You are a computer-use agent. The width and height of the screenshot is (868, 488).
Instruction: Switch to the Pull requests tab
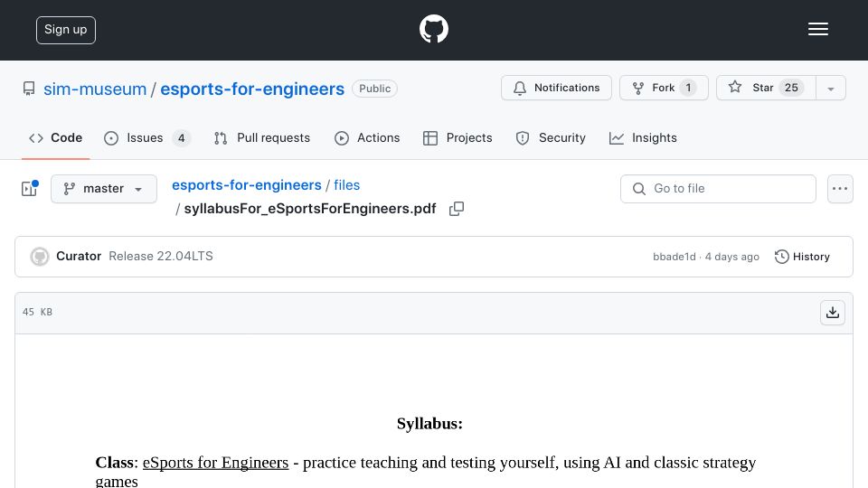tap(262, 137)
